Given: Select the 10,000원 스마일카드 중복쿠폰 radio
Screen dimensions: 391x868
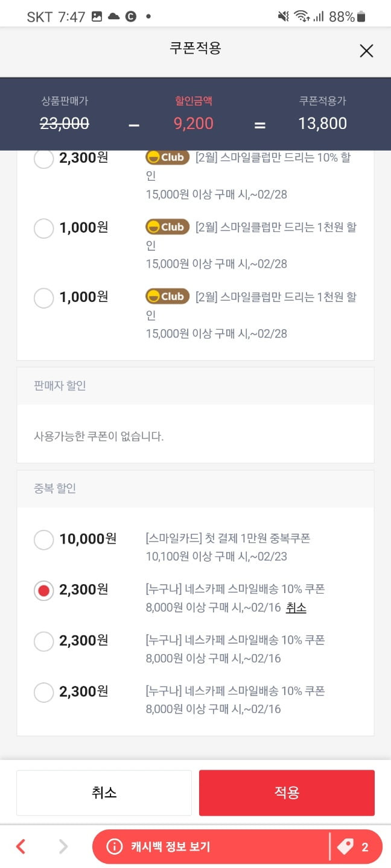Looking at the screenshot, I should (43, 539).
